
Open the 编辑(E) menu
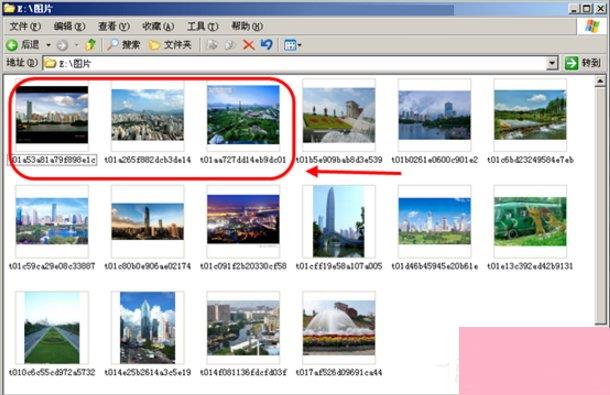[x=69, y=26]
